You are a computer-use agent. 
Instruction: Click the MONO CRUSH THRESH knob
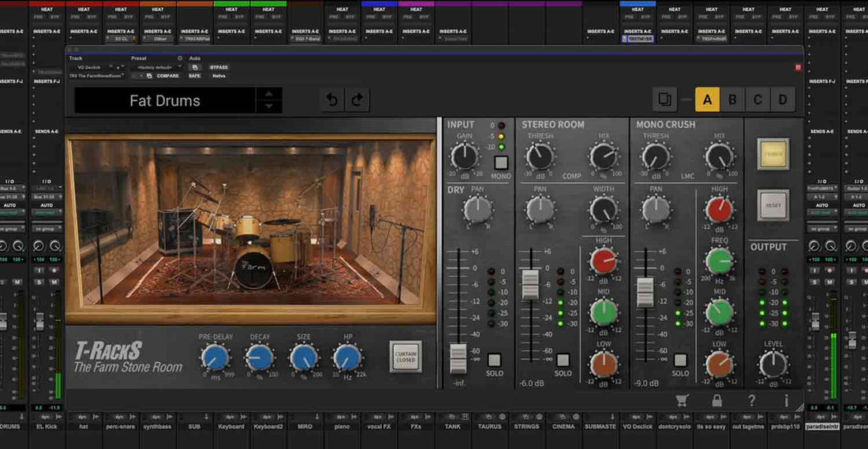click(656, 156)
